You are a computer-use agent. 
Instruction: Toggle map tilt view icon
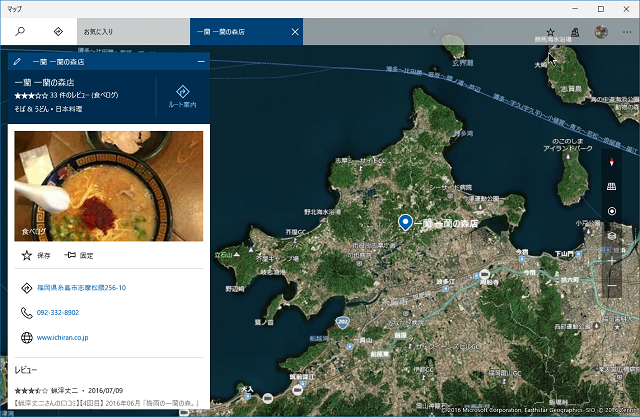tap(611, 186)
